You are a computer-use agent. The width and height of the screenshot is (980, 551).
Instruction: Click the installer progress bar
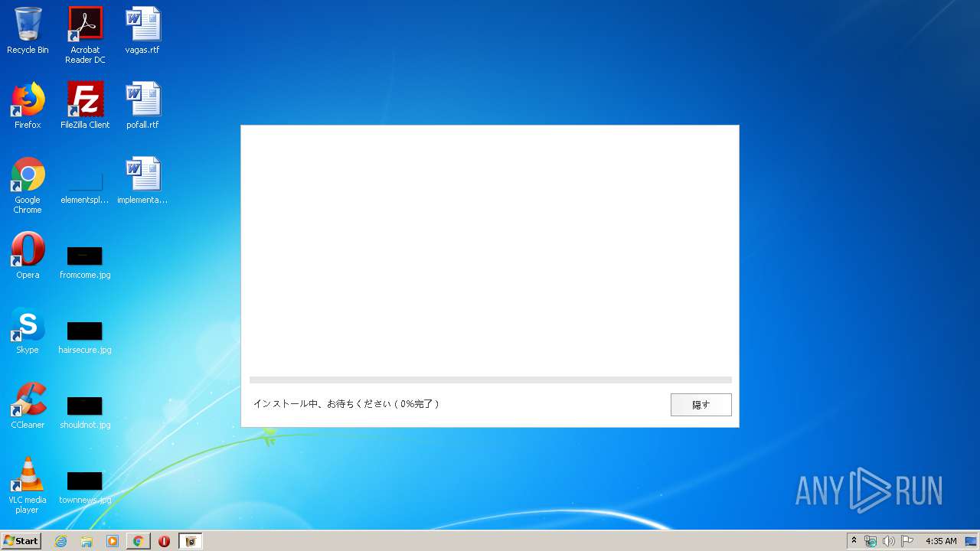(x=490, y=380)
